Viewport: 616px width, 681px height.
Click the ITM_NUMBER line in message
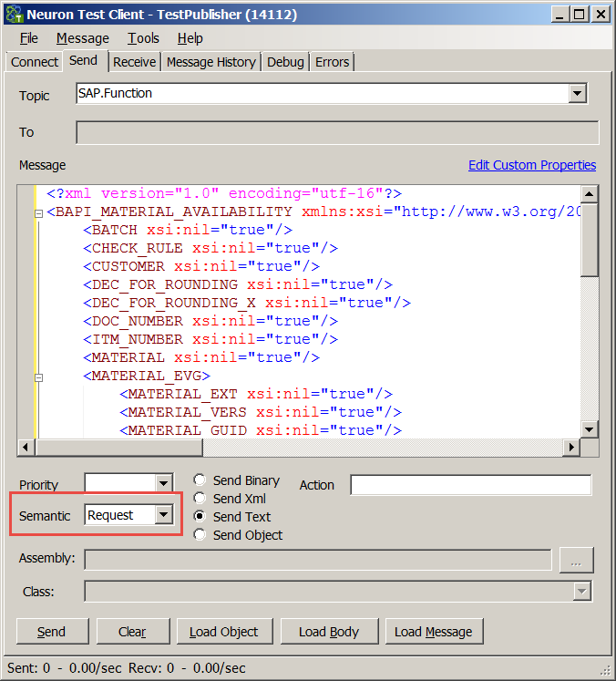pyautogui.click(x=210, y=339)
